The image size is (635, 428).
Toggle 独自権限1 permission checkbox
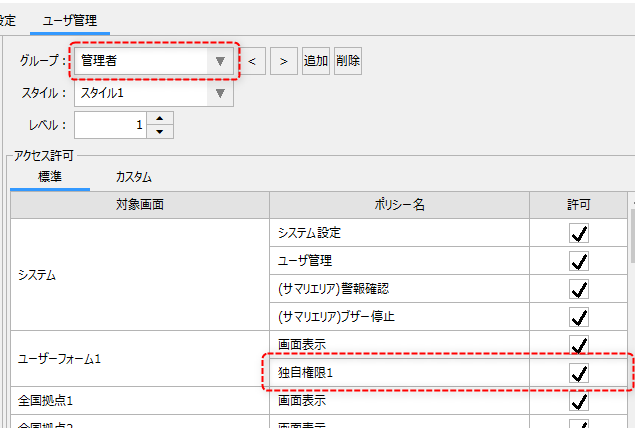click(x=578, y=373)
